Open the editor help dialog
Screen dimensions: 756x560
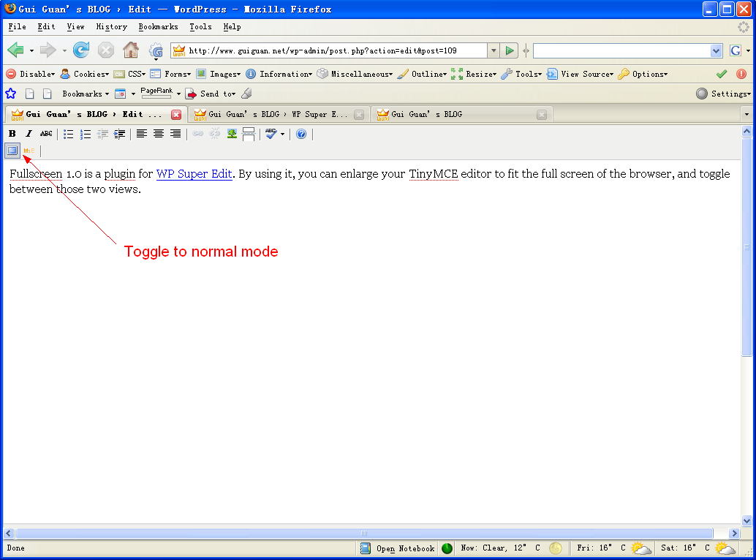tap(301, 134)
